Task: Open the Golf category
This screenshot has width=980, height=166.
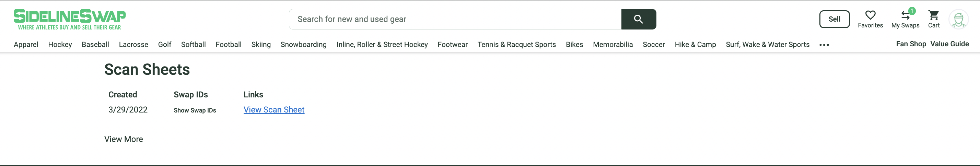Action: (x=165, y=45)
